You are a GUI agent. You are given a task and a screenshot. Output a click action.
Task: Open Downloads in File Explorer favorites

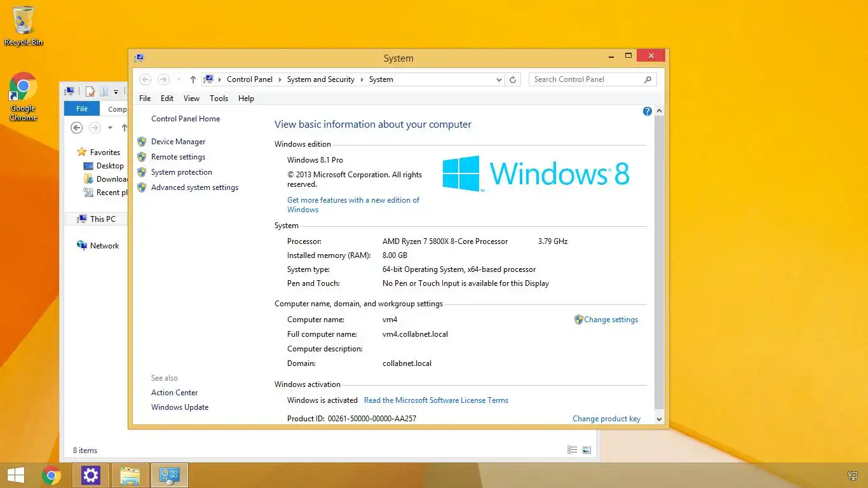[x=105, y=179]
